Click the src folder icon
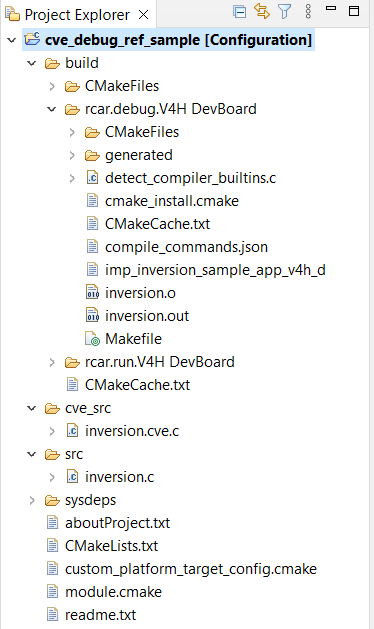This screenshot has height=629, width=374. 52,455
